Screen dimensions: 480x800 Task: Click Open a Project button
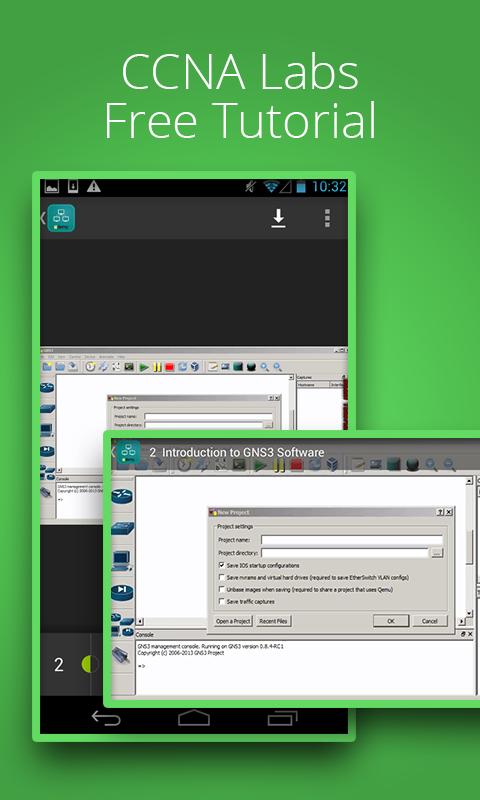[x=233, y=621]
